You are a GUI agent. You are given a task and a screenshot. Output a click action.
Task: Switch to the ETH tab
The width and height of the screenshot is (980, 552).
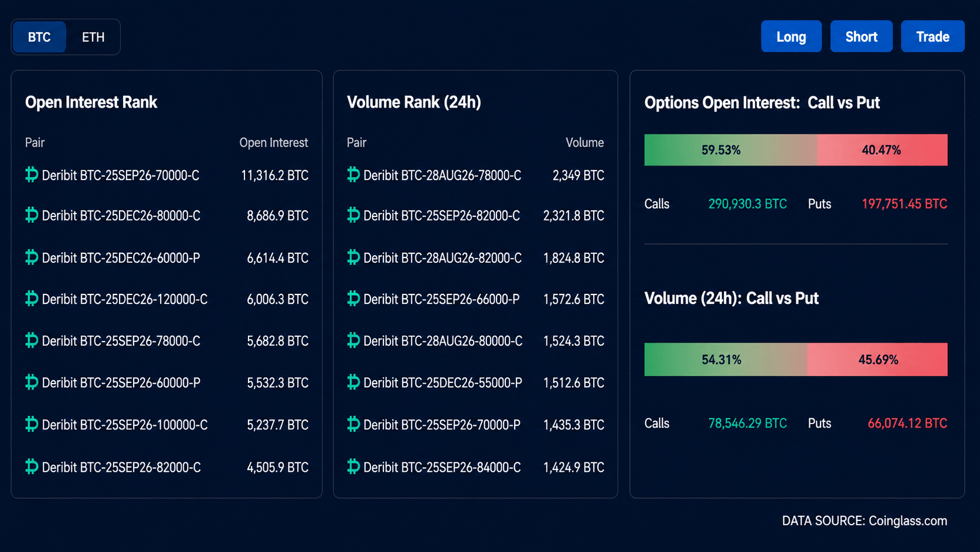pos(93,37)
